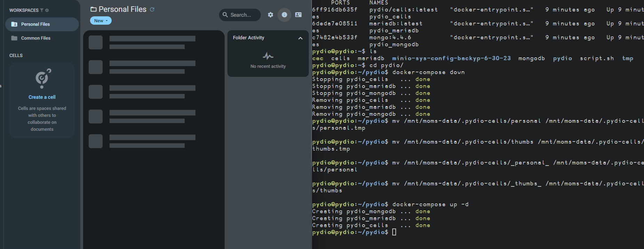644x249 pixels.
Task: Click mariadb:latest image name in terminal
Action: (396, 24)
